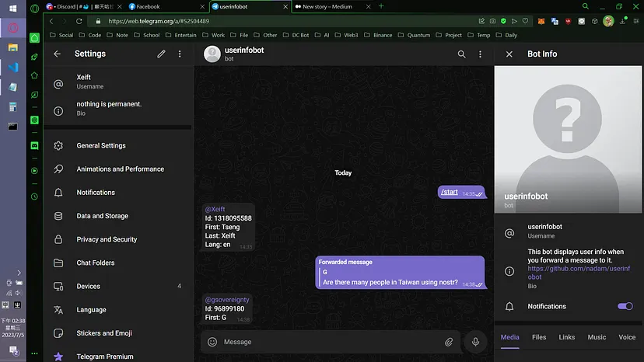644x362 pixels.
Task: Click in the Message input field
Action: click(x=327, y=342)
